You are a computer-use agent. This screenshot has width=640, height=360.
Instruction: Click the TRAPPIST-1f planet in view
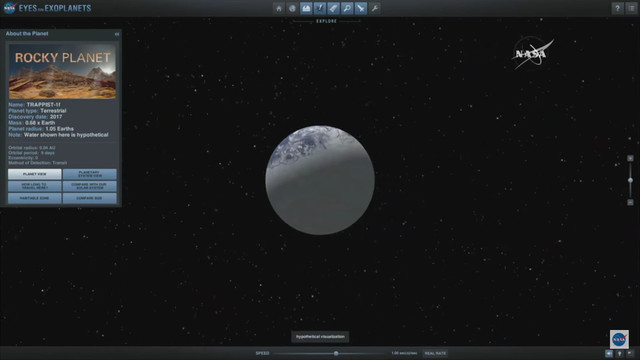pos(320,180)
